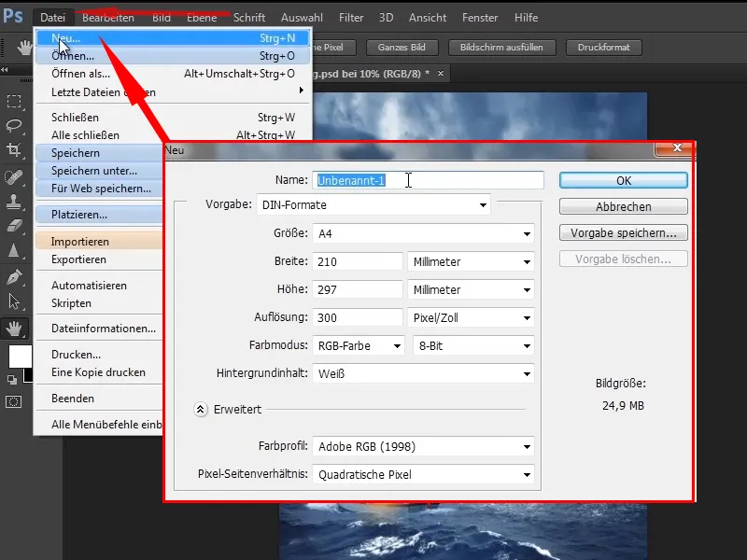
Task: Close the .psd document tab
Action: pyautogui.click(x=441, y=74)
